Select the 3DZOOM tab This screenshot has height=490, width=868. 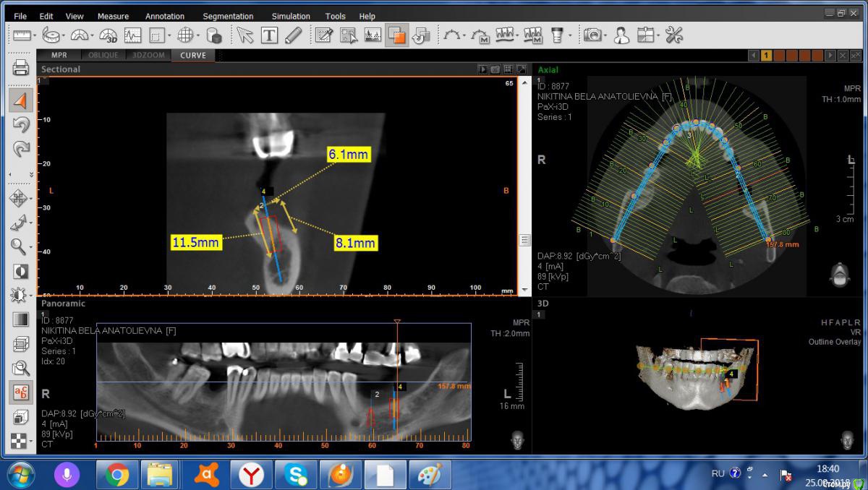tap(148, 55)
